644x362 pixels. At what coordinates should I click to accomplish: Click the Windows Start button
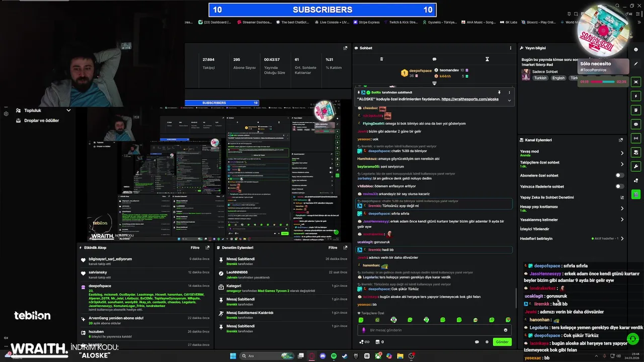coord(233,356)
